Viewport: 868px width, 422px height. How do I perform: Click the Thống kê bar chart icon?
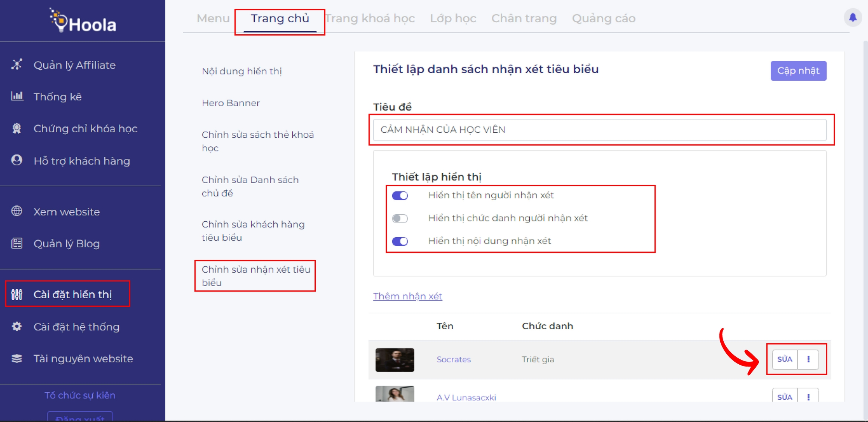click(17, 96)
